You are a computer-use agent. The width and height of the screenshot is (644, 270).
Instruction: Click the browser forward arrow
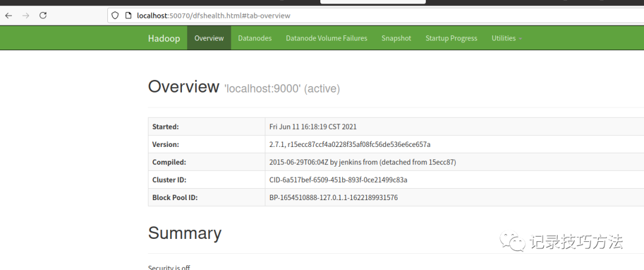coord(26,16)
